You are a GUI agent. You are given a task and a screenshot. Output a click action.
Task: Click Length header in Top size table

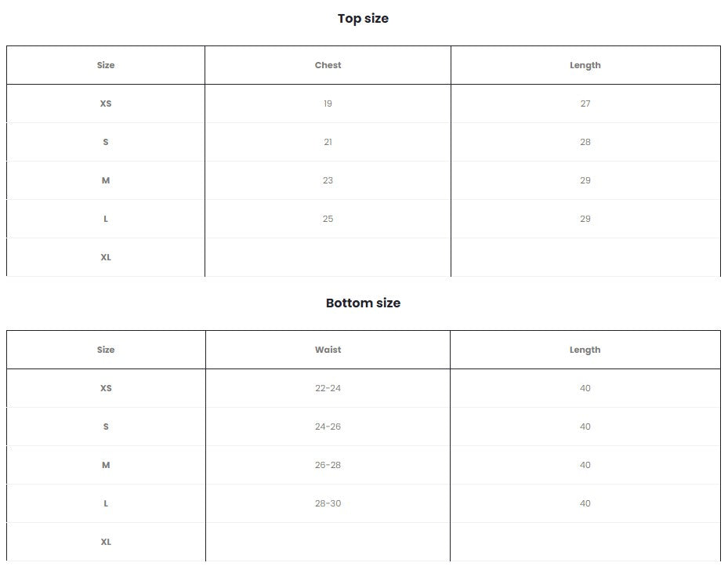pos(585,65)
